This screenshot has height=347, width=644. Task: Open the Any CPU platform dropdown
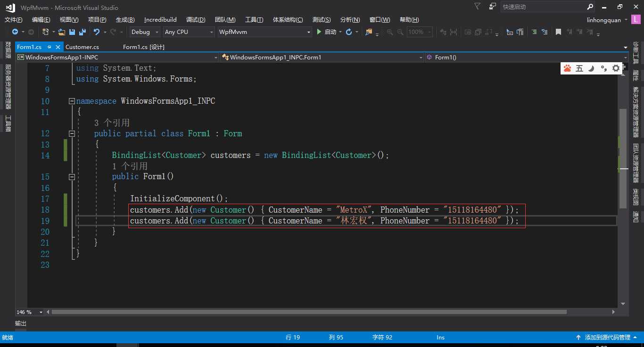pos(189,32)
